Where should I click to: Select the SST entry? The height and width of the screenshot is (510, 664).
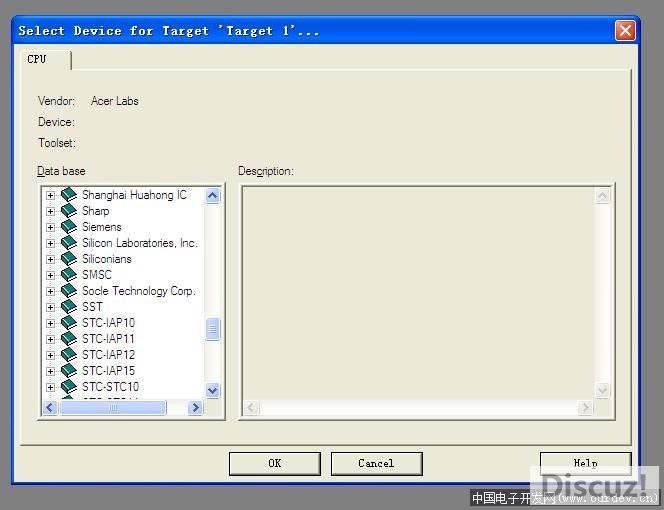[92, 307]
